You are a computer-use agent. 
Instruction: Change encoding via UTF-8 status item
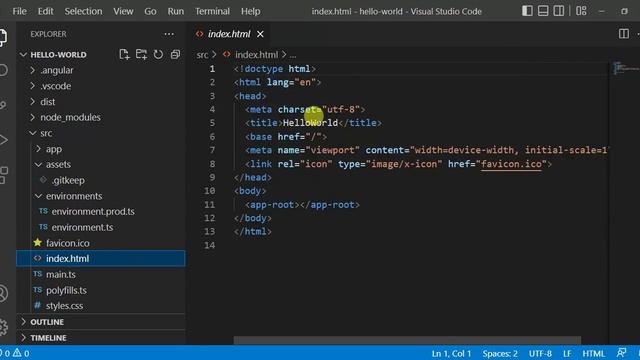tap(540, 353)
